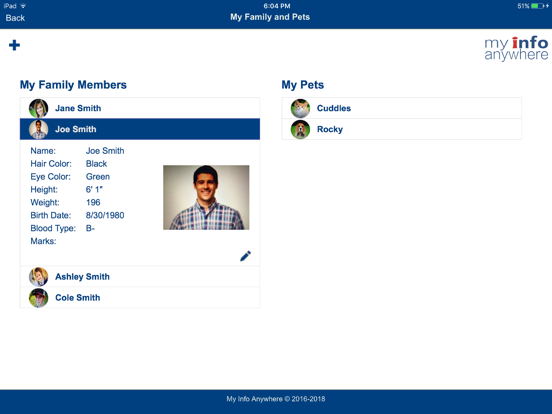Tap Joe Smith's round avatar in selected row
Viewport: 552px width, 414px height.
(x=38, y=129)
